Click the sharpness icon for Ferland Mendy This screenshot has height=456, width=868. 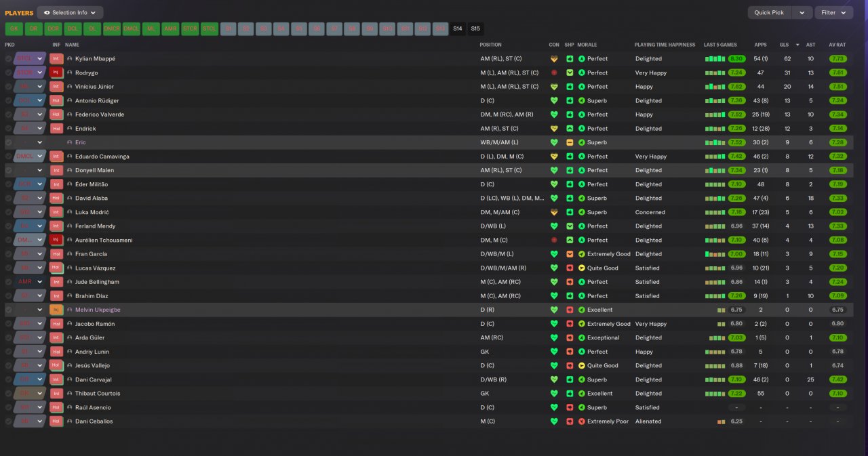tap(570, 226)
